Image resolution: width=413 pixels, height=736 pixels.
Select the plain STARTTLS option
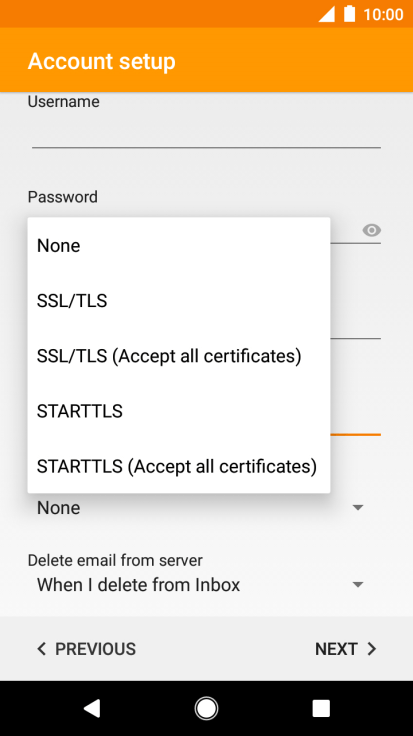pos(179,411)
